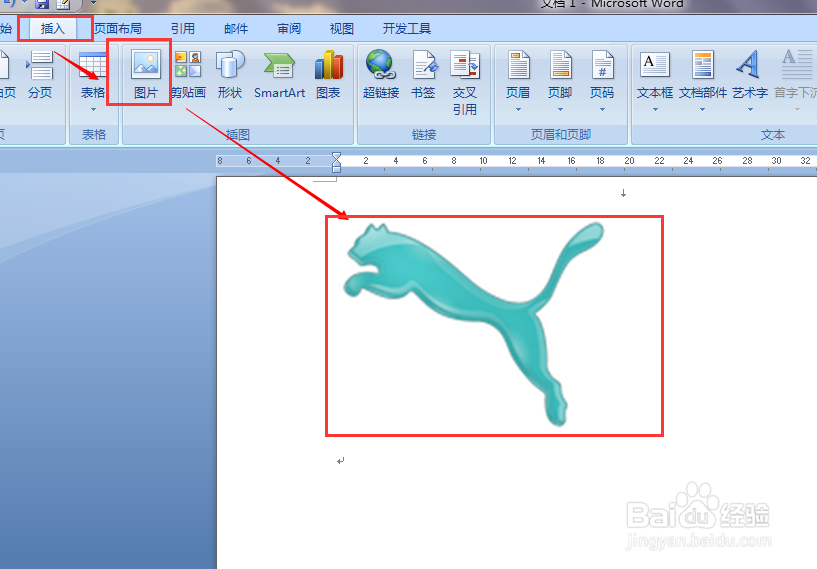Click the 文本框 text box icon
817x569 pixels.
tap(655, 65)
